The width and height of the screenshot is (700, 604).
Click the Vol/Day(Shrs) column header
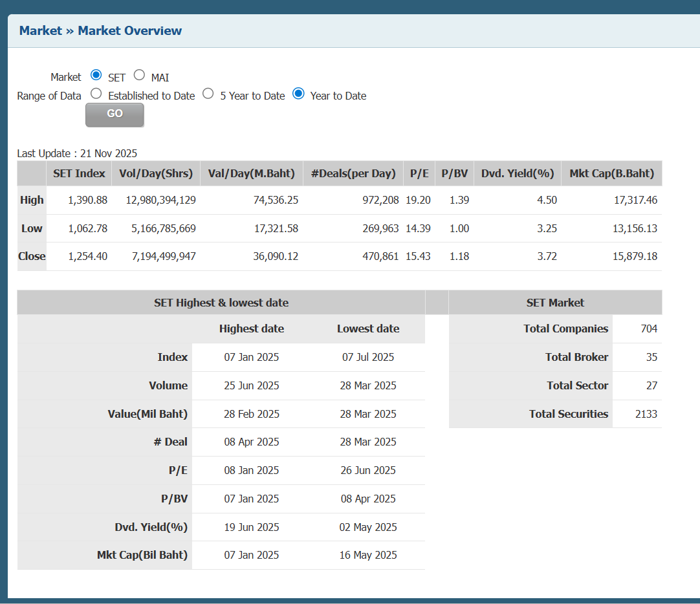(x=156, y=173)
